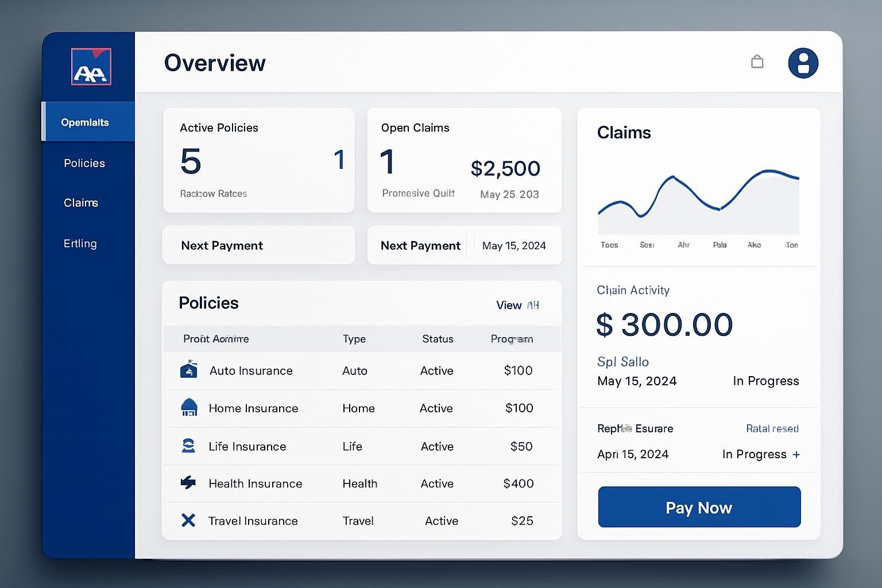882x588 pixels.
Task: Click the shopping bag icon in header
Action: click(x=757, y=61)
